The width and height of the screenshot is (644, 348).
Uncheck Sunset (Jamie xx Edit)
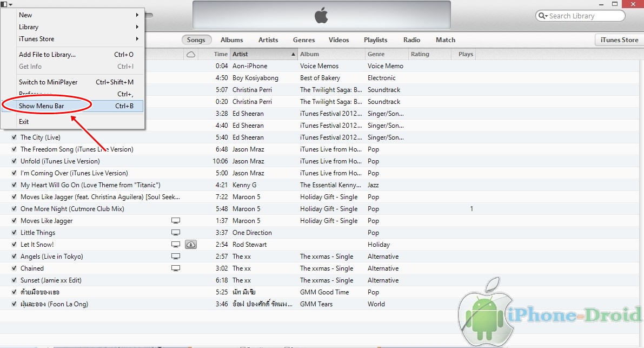15,280
